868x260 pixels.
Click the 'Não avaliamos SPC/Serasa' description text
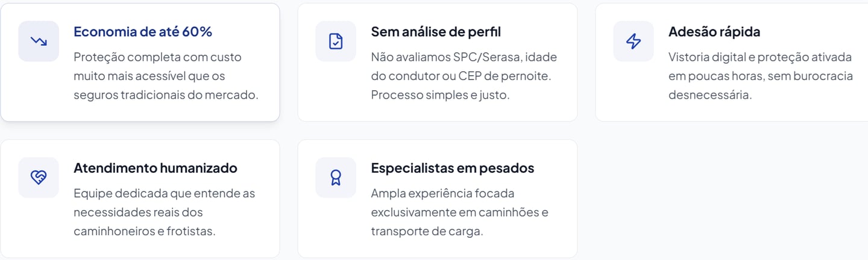pyautogui.click(x=464, y=57)
